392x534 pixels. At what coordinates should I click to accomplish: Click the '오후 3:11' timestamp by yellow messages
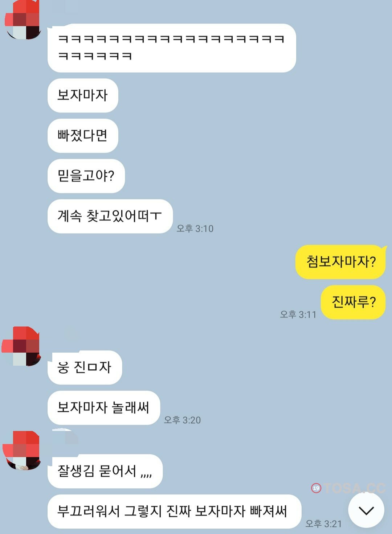coord(298,315)
